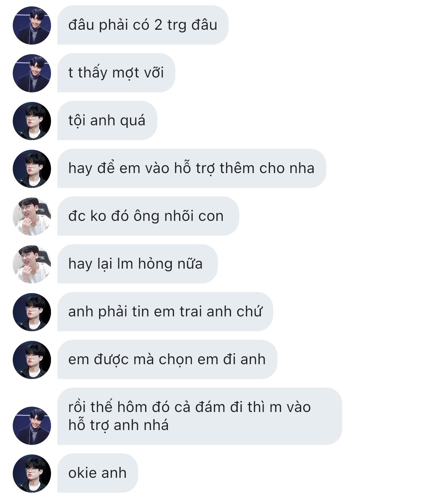Select message 'đc ko đó ông nhõi con'
Viewport: 440px width, 504px height.
click(x=148, y=216)
